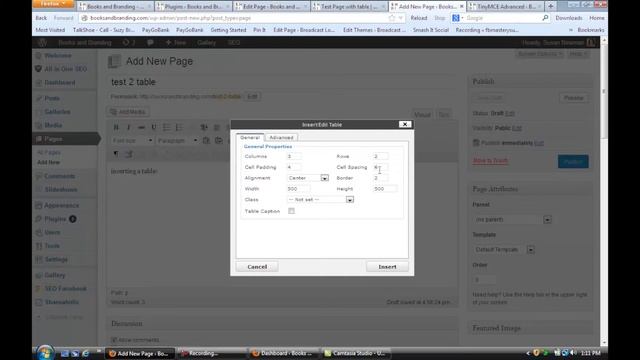Open the Template dropdown
Screen dimensions: 640x360
point(504,249)
